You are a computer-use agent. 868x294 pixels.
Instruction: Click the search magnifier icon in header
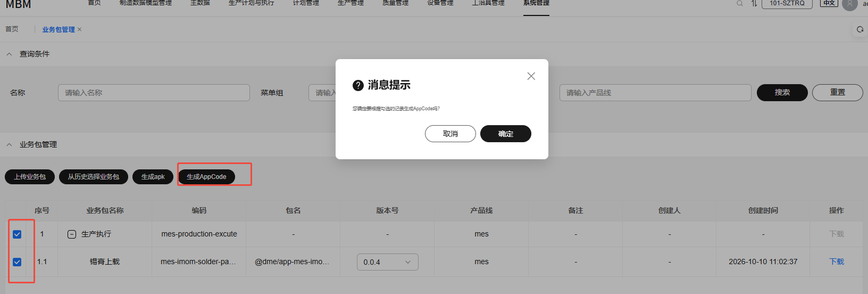click(x=739, y=3)
